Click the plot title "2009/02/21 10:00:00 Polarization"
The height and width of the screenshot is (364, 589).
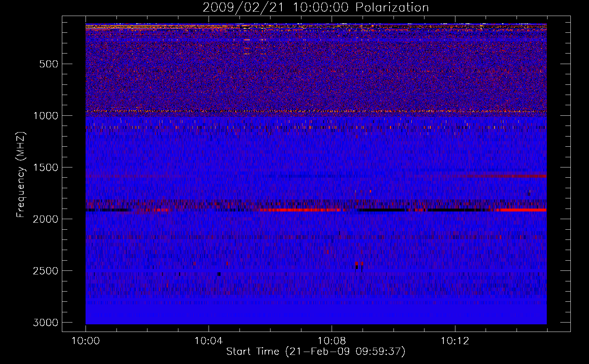point(316,7)
